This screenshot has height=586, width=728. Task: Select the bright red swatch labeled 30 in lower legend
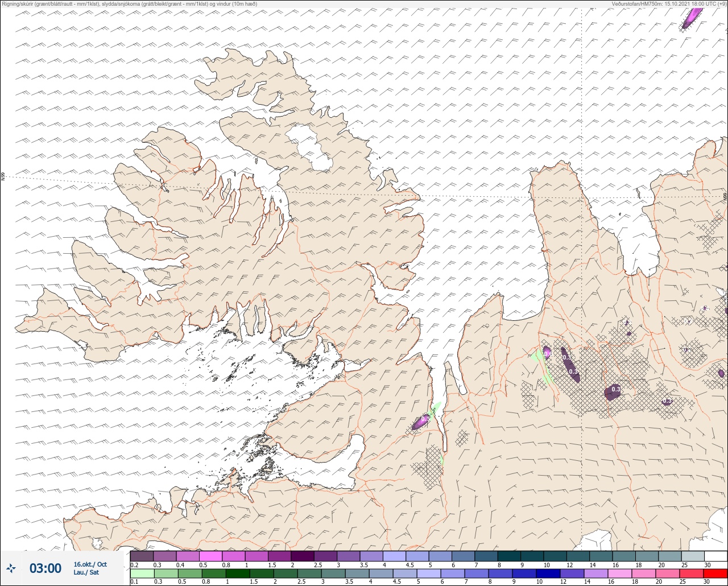click(715, 573)
